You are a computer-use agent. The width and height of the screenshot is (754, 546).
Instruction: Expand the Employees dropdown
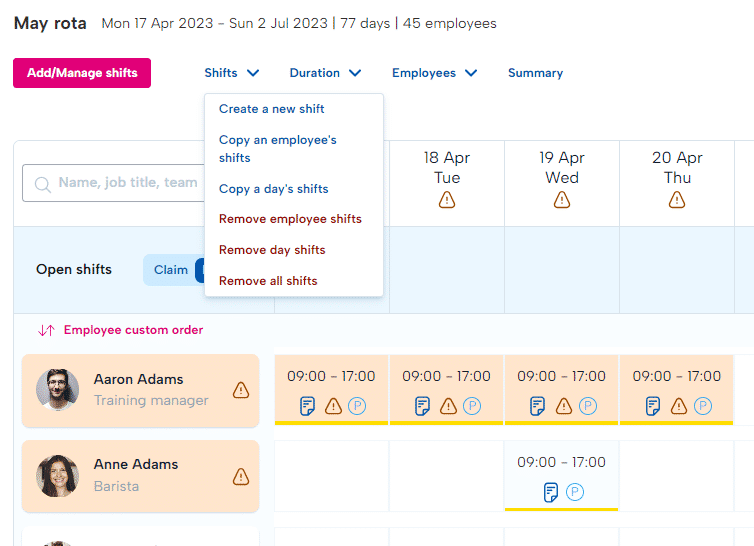(434, 73)
